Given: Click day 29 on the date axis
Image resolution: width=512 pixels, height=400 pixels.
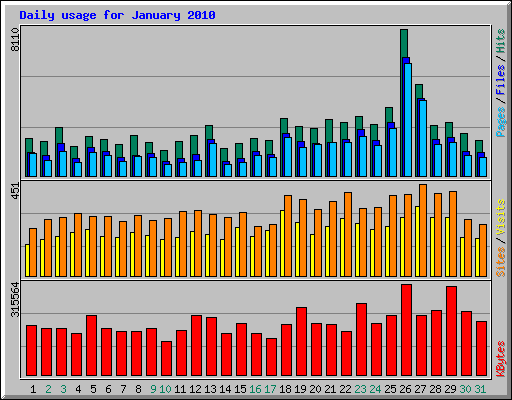Looking at the screenshot, I should point(450,389).
